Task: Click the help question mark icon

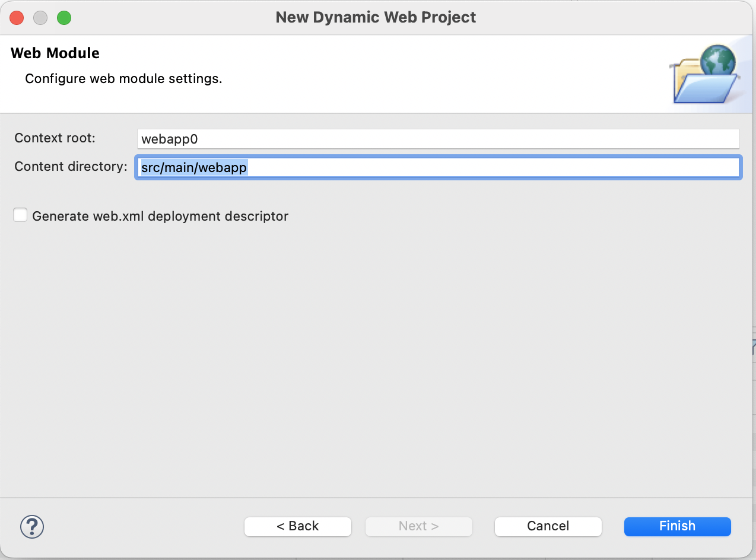Action: pyautogui.click(x=32, y=526)
